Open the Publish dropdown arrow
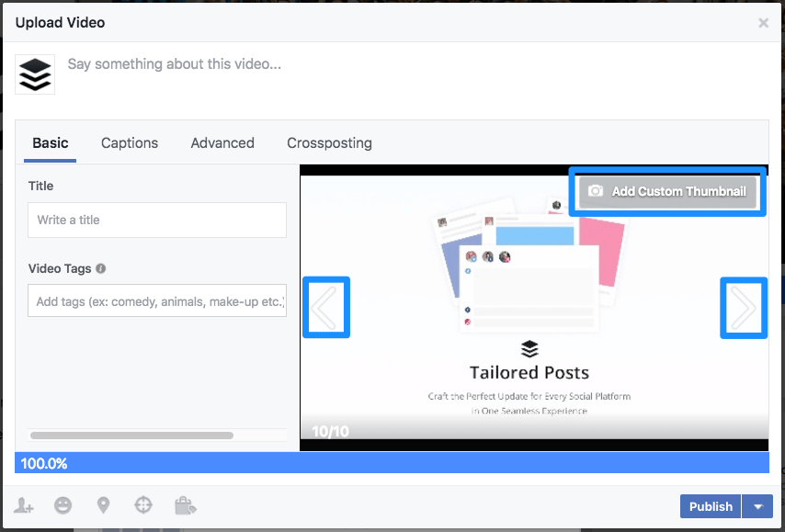Screen dimensions: 785x532 click(757, 506)
